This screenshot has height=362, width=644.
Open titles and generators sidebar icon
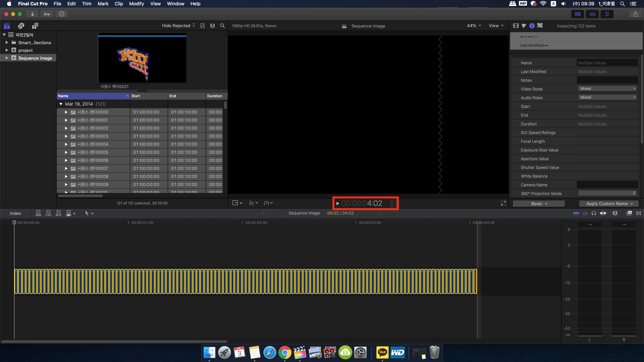(35, 26)
